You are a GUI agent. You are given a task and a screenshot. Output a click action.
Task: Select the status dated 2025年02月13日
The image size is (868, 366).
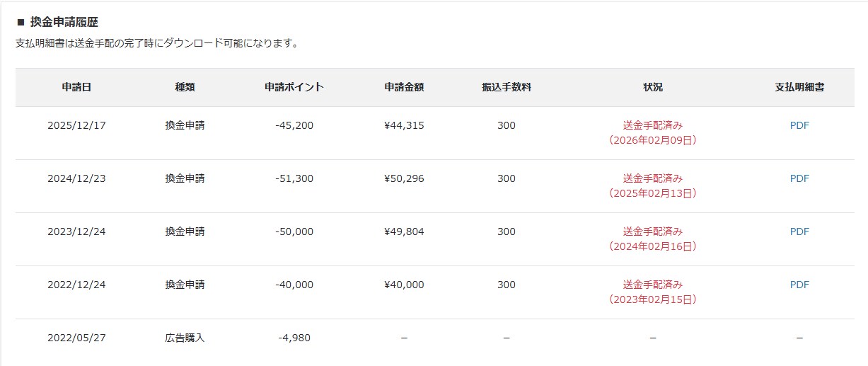point(653,186)
